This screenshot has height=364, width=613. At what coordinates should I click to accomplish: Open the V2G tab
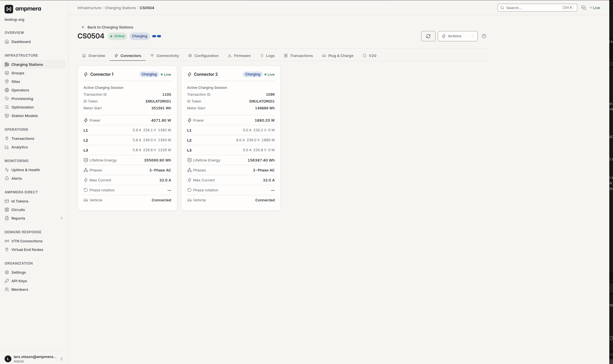(x=370, y=56)
